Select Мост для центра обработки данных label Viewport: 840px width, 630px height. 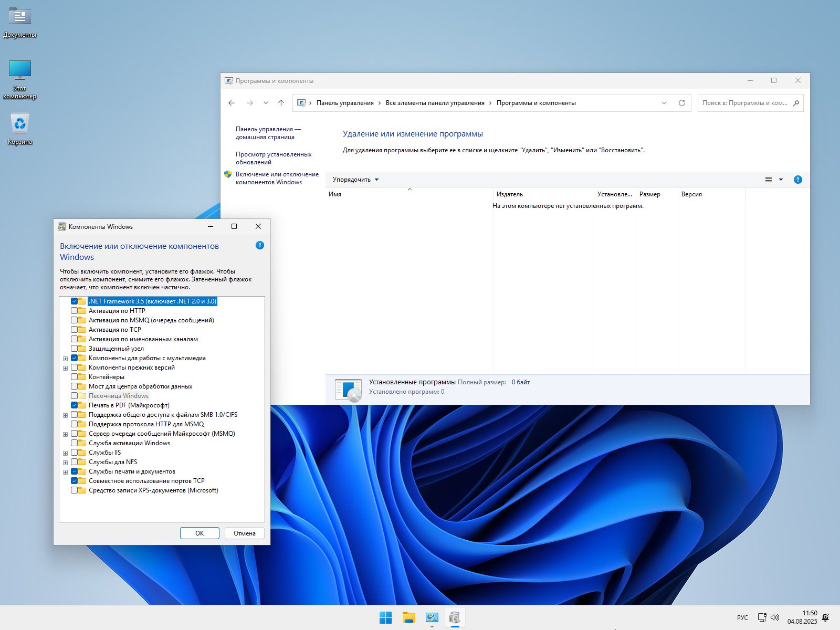click(x=140, y=386)
